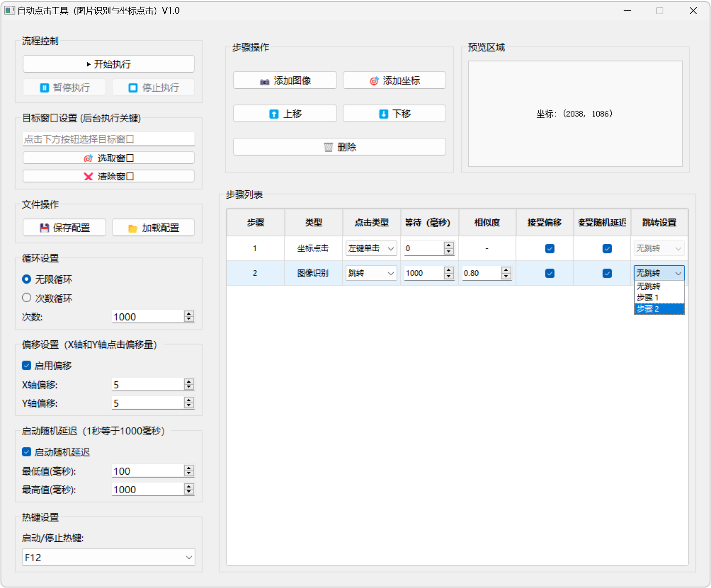Minimize the auto-click tool window
Viewport: 711px width, 588px height.
pyautogui.click(x=627, y=10)
